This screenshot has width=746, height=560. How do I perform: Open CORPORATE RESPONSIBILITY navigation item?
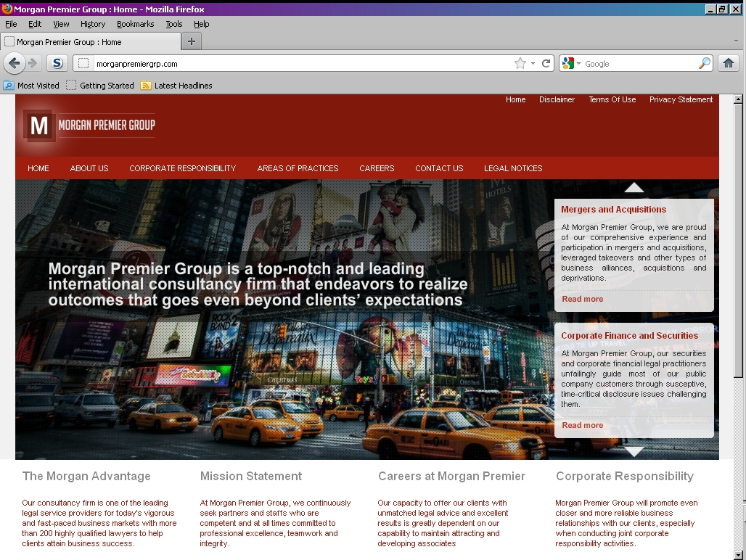[183, 168]
